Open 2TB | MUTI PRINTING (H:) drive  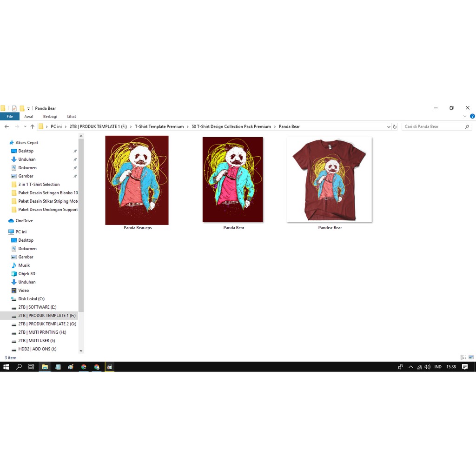[42, 332]
